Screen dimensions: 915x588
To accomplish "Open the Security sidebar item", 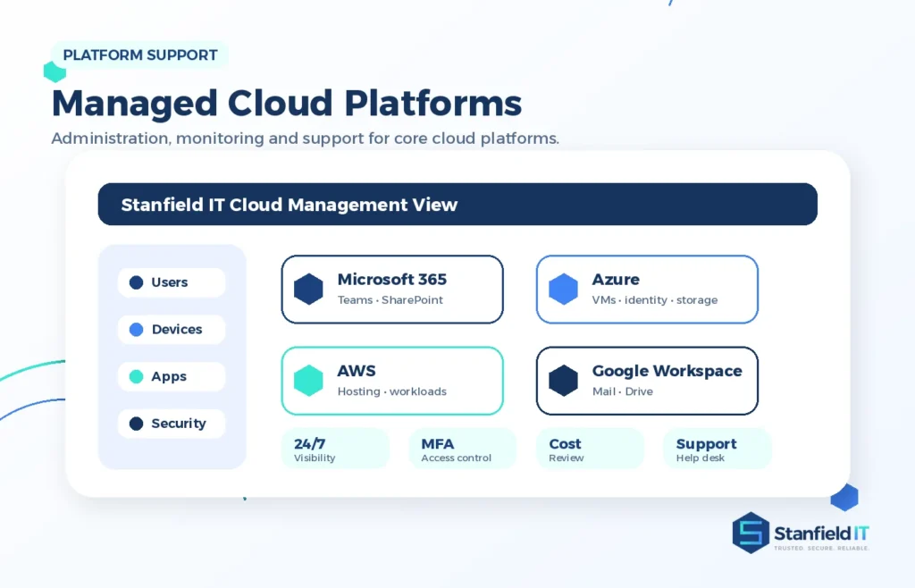I will (x=172, y=424).
